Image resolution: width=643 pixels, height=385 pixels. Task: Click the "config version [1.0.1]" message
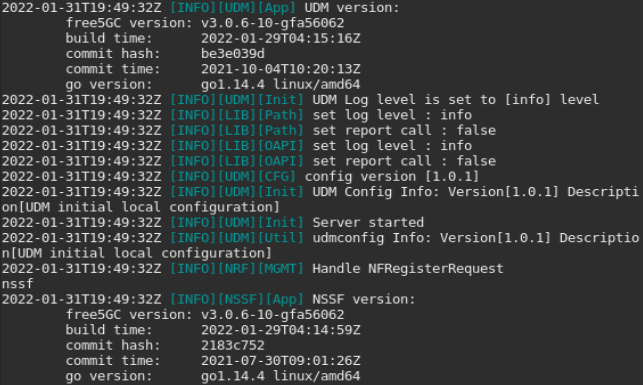click(392, 176)
